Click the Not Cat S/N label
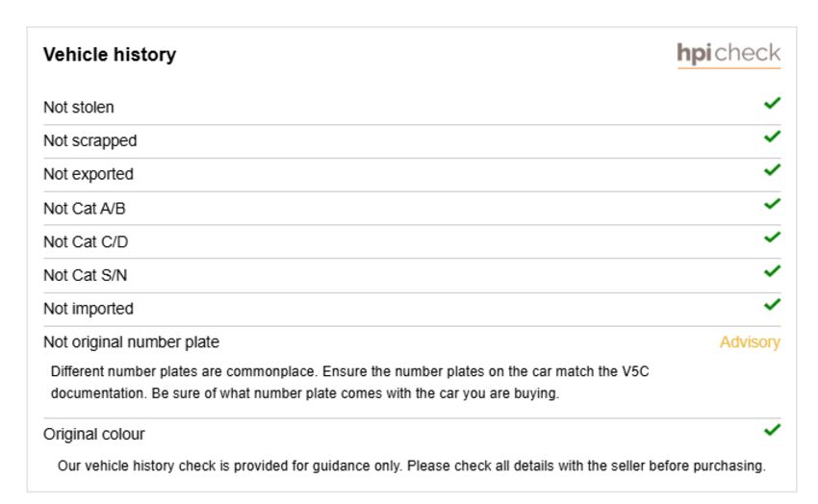Image resolution: width=818 pixels, height=504 pixels. click(85, 275)
